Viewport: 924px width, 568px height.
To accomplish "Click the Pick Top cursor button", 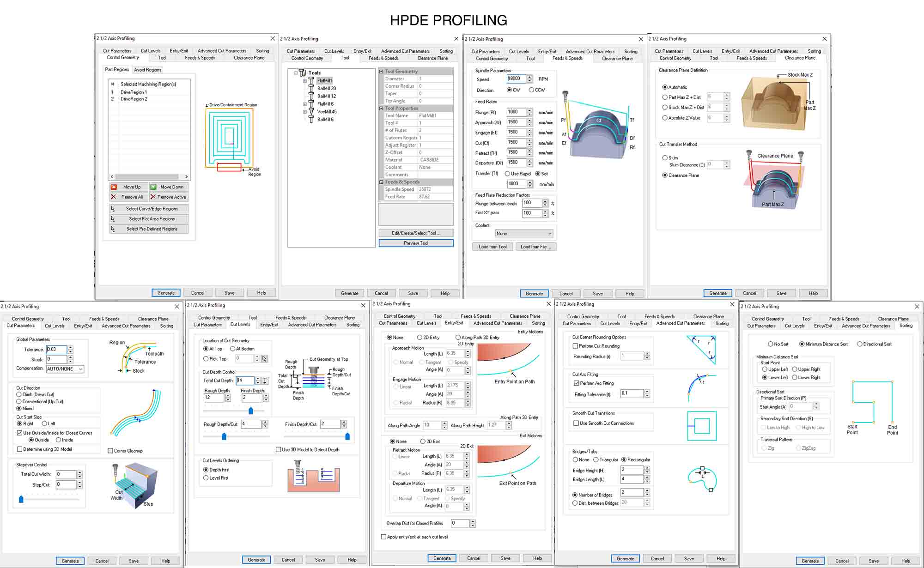I will tap(264, 358).
